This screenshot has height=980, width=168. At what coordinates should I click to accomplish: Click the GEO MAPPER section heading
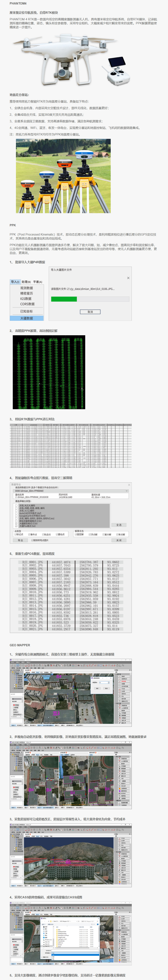[x=20, y=645]
